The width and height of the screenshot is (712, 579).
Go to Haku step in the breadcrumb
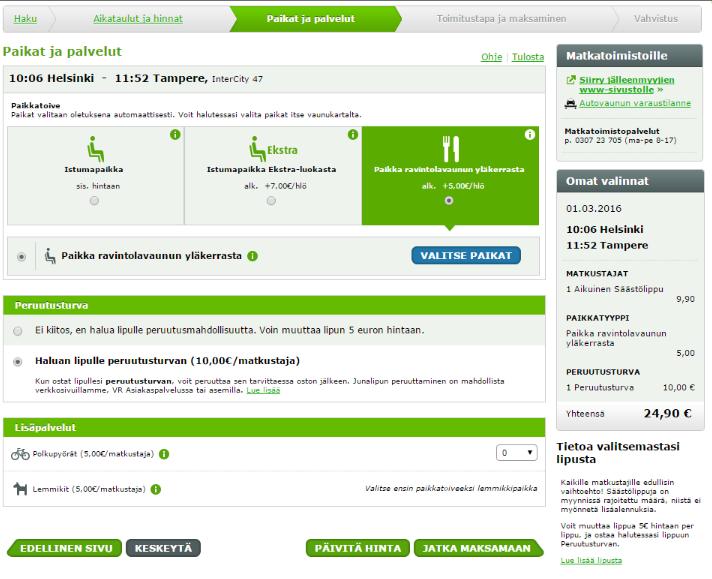[25, 19]
